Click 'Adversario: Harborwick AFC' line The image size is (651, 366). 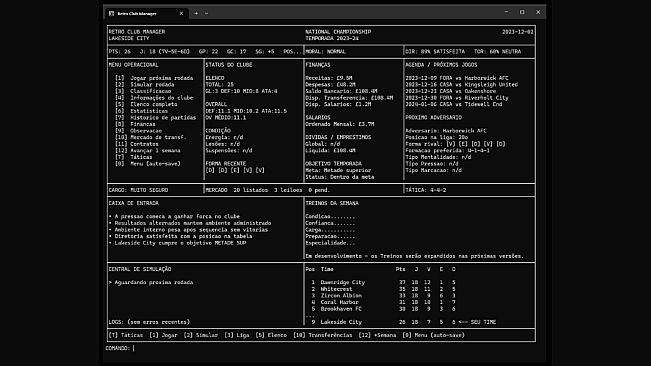(x=446, y=131)
